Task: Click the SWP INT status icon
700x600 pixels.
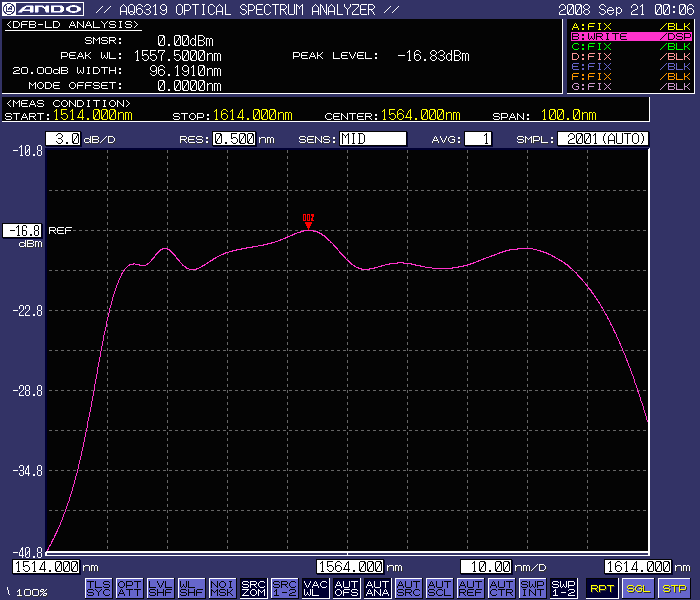Action: (x=533, y=588)
